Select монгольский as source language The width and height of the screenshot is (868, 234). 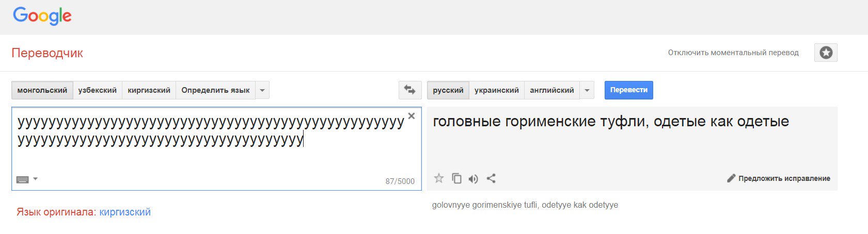click(x=42, y=90)
